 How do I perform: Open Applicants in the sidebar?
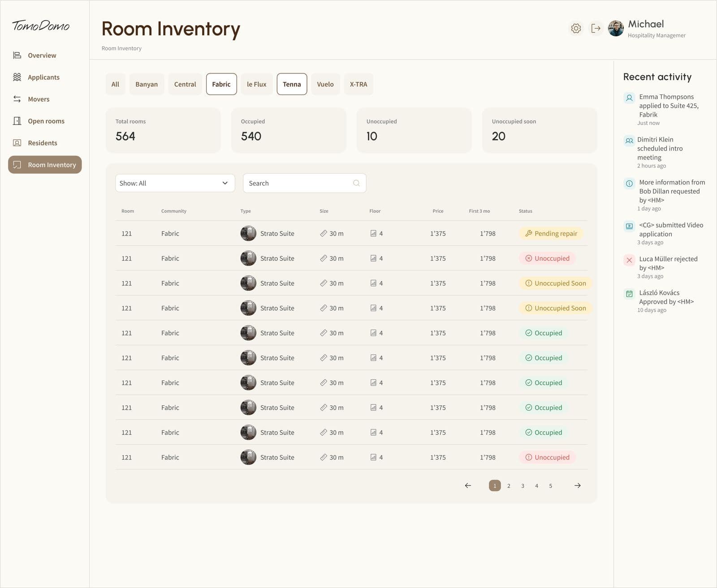(45, 77)
